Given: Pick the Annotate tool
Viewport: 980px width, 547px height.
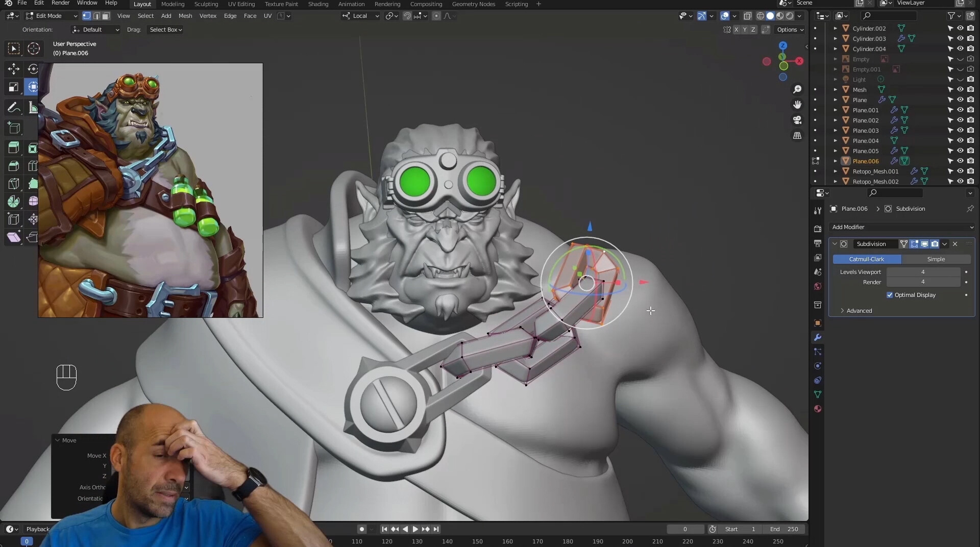Looking at the screenshot, I should click(x=13, y=107).
